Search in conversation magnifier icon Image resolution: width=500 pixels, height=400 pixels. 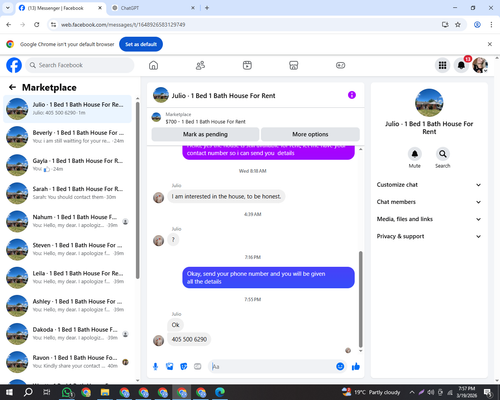[x=443, y=154]
